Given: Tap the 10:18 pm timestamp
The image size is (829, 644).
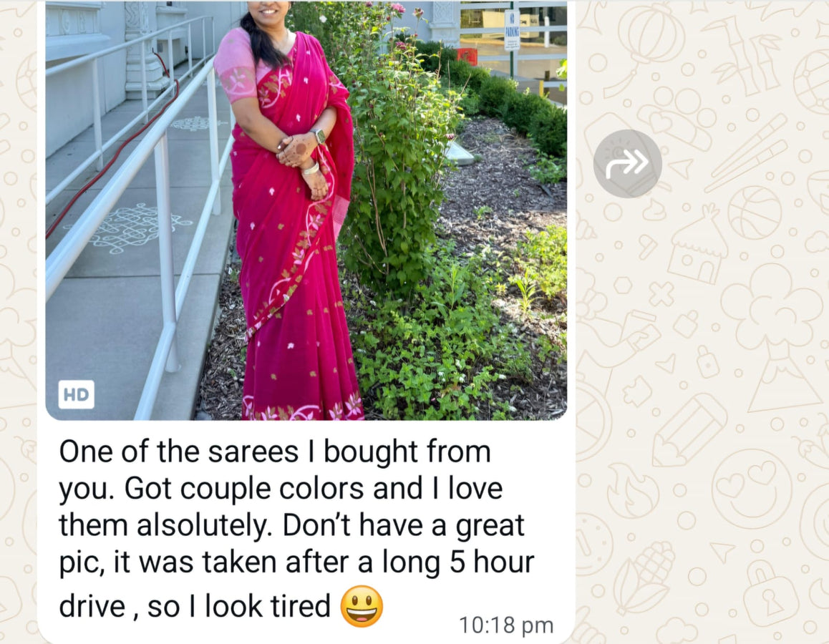Looking at the screenshot, I should (x=506, y=625).
